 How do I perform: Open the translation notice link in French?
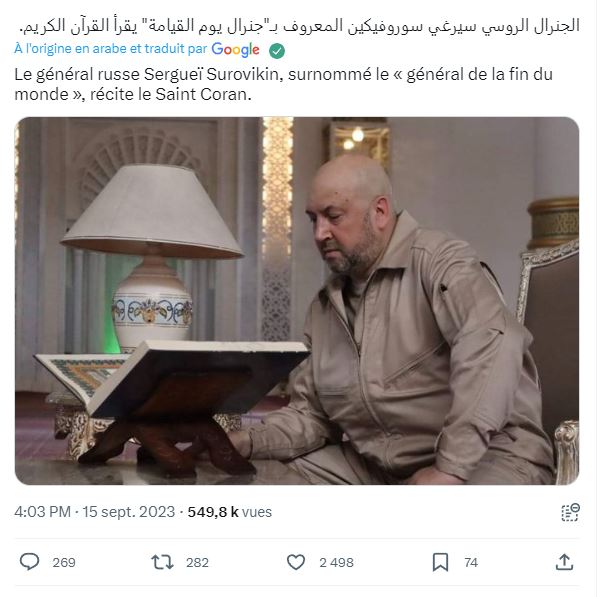point(111,49)
